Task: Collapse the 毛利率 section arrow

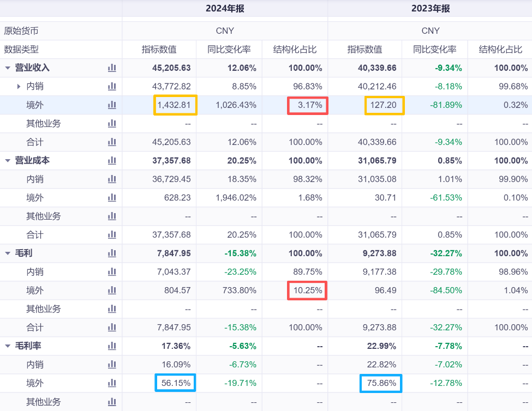Action: [x=8, y=346]
